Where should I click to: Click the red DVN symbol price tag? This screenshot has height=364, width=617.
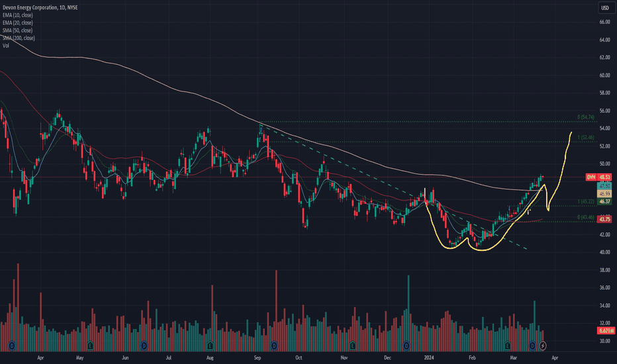click(591, 177)
